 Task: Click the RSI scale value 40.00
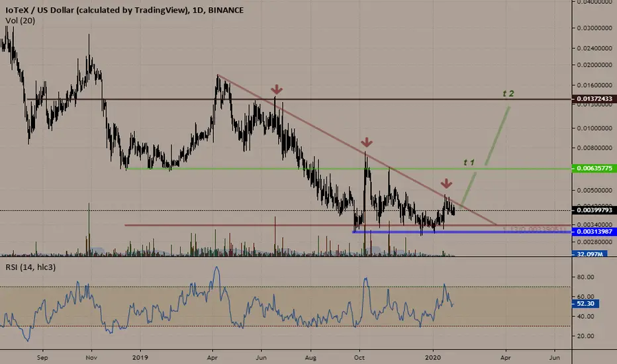click(x=585, y=316)
